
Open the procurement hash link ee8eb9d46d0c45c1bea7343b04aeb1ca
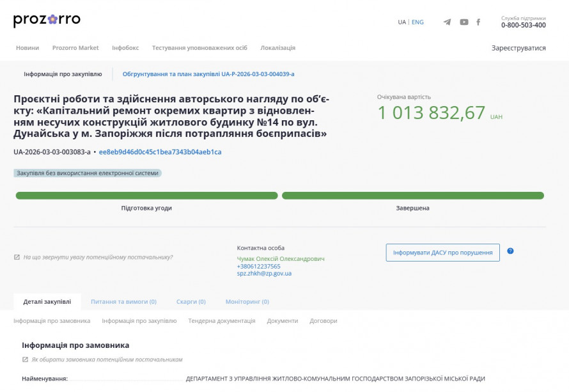pyautogui.click(x=160, y=152)
